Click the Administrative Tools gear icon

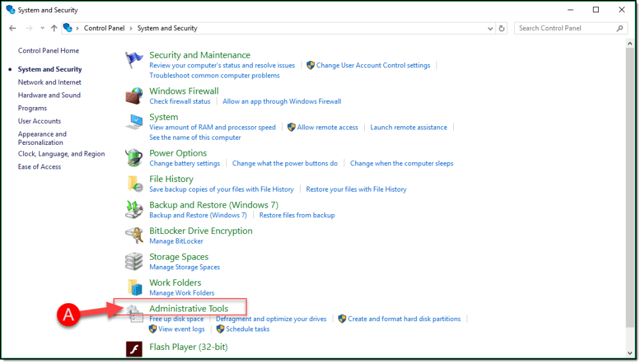click(134, 314)
